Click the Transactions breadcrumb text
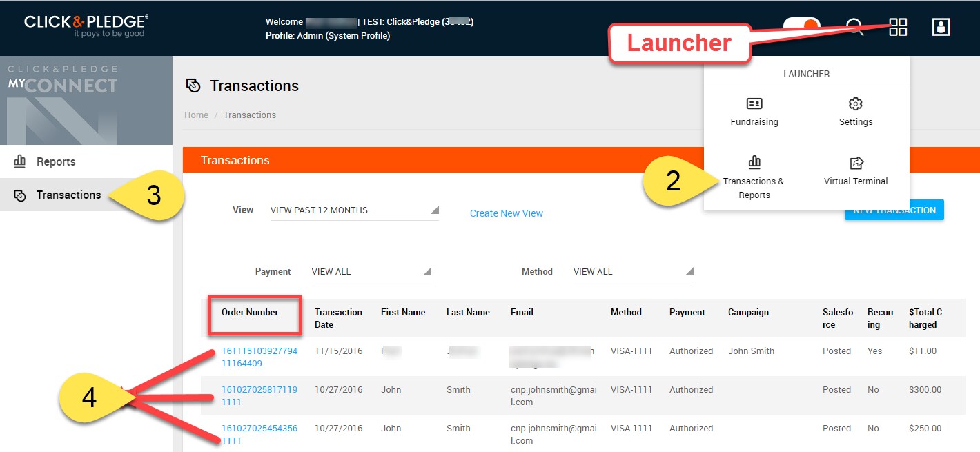This screenshot has height=452, width=980. point(250,115)
